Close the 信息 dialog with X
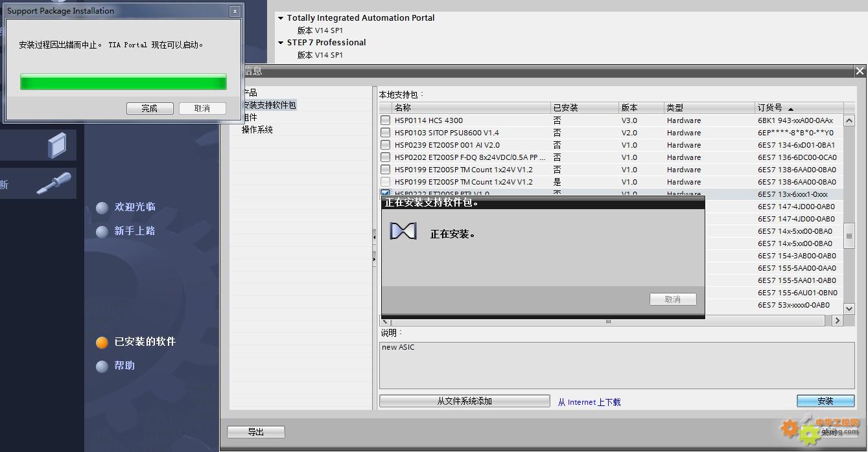This screenshot has width=868, height=452. tap(860, 71)
